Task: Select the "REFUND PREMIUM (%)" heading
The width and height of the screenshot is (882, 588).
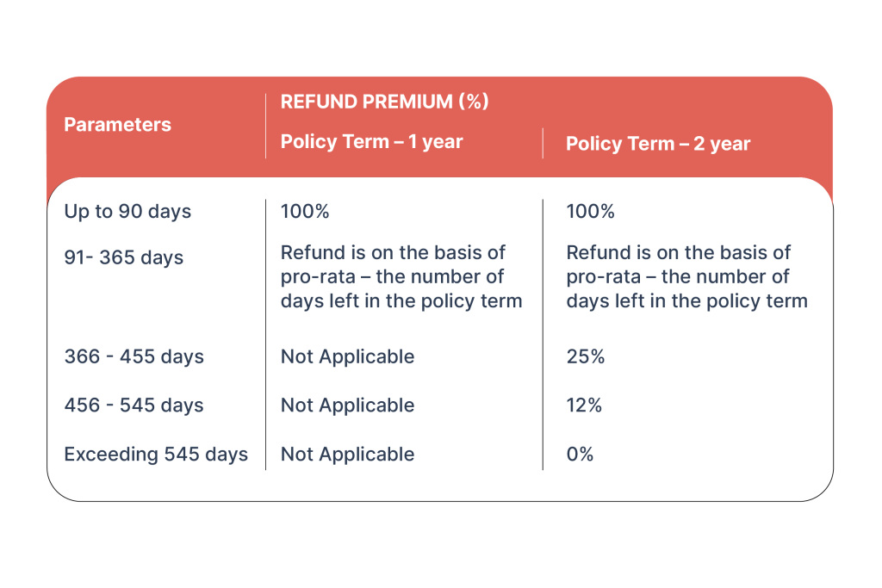Action: 384,102
